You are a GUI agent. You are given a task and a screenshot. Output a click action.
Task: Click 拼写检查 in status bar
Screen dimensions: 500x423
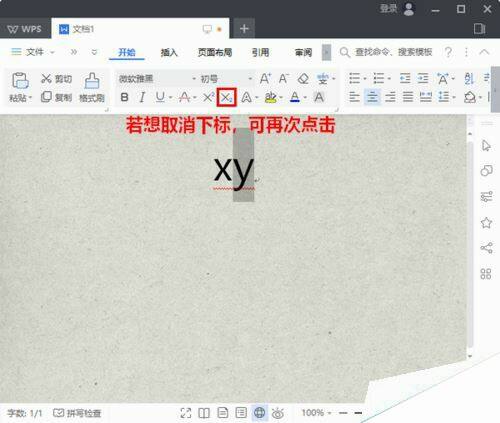click(77, 413)
